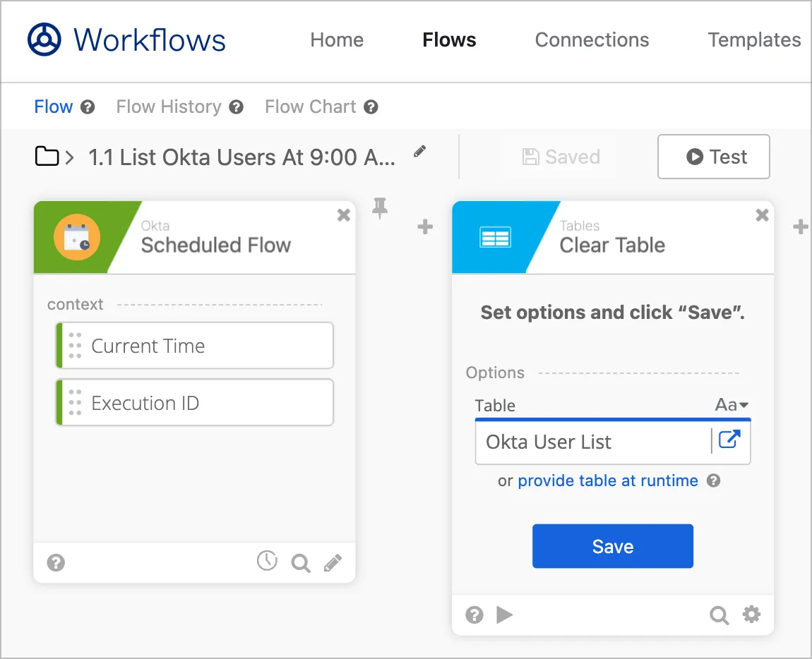
Task: Click the edit pencil in the Scheduled Flow card footer
Action: [x=333, y=562]
